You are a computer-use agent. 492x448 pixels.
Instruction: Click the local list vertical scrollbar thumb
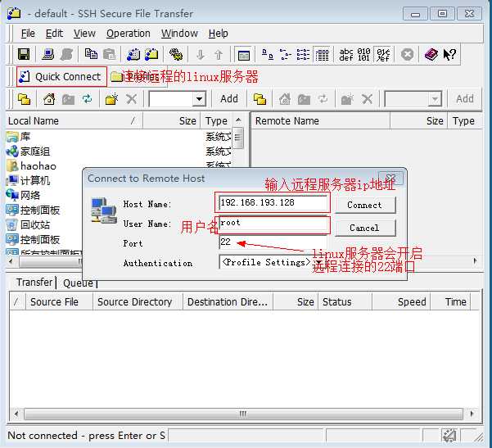click(238, 138)
